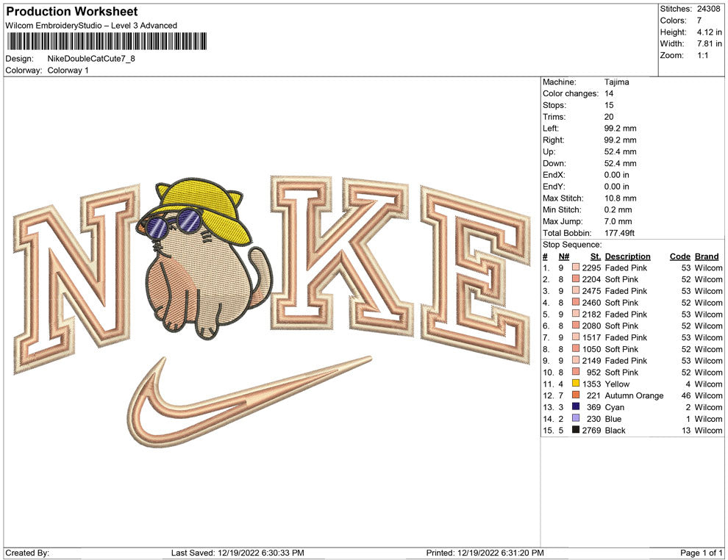Click the Faded Pink swatch in row 1
Image resolution: width=728 pixels, height=560 pixels.
576,268
